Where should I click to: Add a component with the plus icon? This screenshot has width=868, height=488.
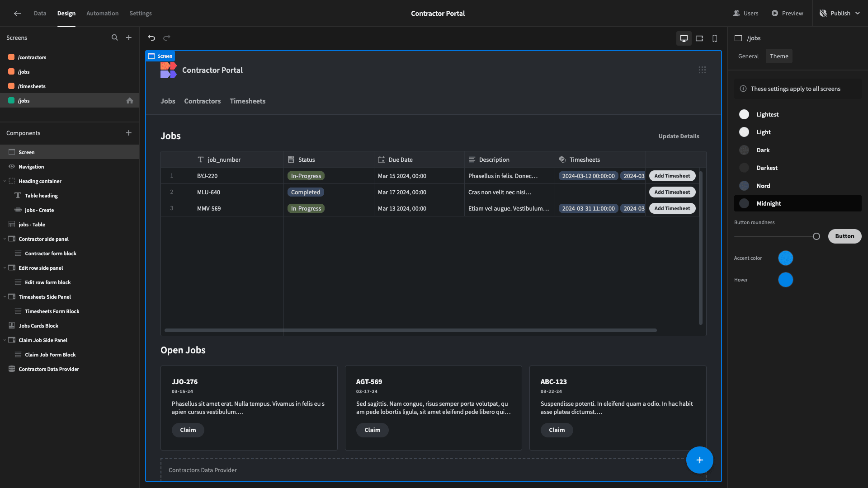(129, 133)
